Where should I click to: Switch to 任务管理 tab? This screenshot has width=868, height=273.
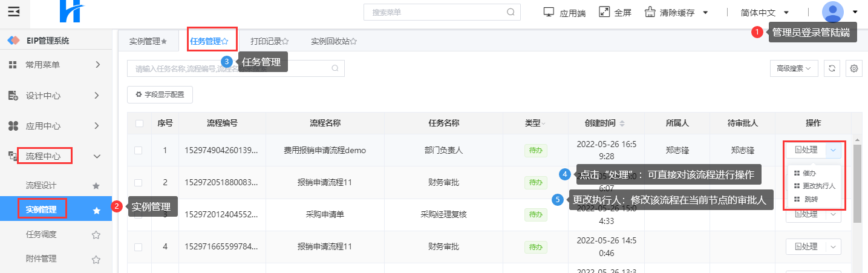pos(209,41)
